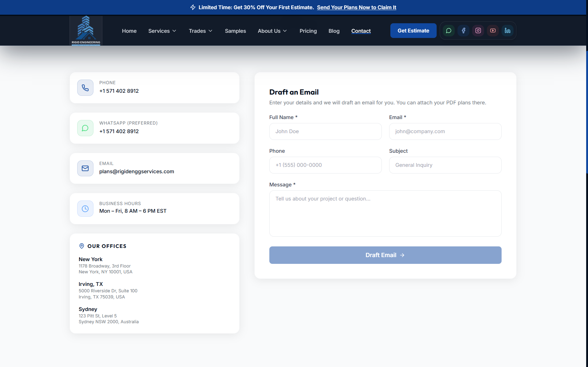Image resolution: width=588 pixels, height=367 pixels.
Task: Click the plans@rigidenggservices.com email address
Action: 137,171
